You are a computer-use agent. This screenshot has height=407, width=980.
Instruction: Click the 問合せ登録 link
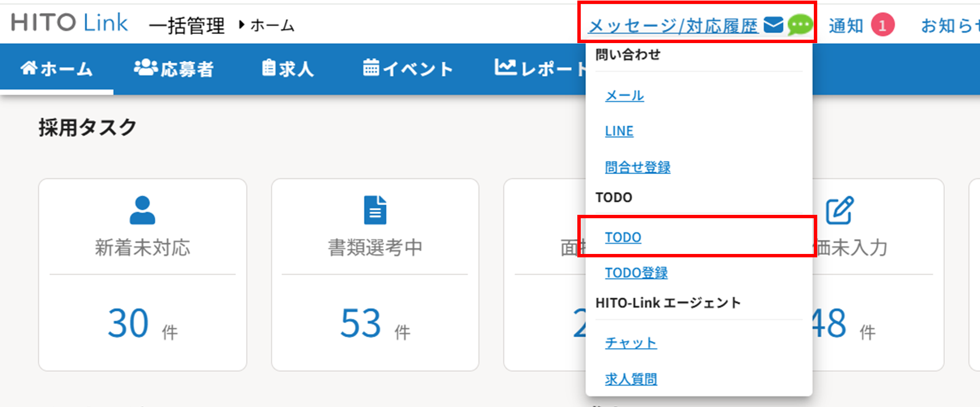[637, 167]
